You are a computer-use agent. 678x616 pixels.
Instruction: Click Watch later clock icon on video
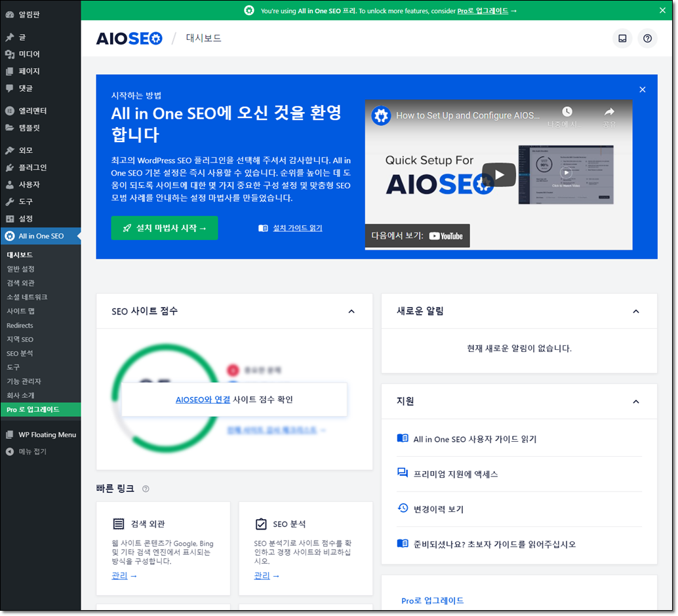567,111
